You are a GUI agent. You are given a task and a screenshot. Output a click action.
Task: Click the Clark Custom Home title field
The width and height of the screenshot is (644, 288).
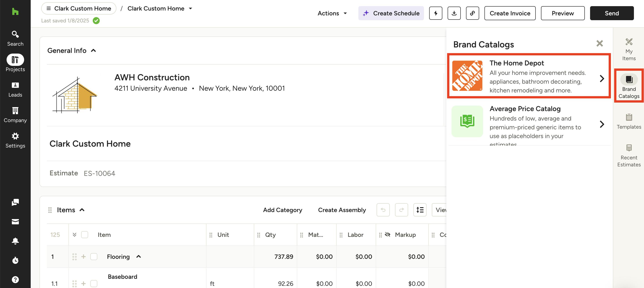(x=90, y=144)
